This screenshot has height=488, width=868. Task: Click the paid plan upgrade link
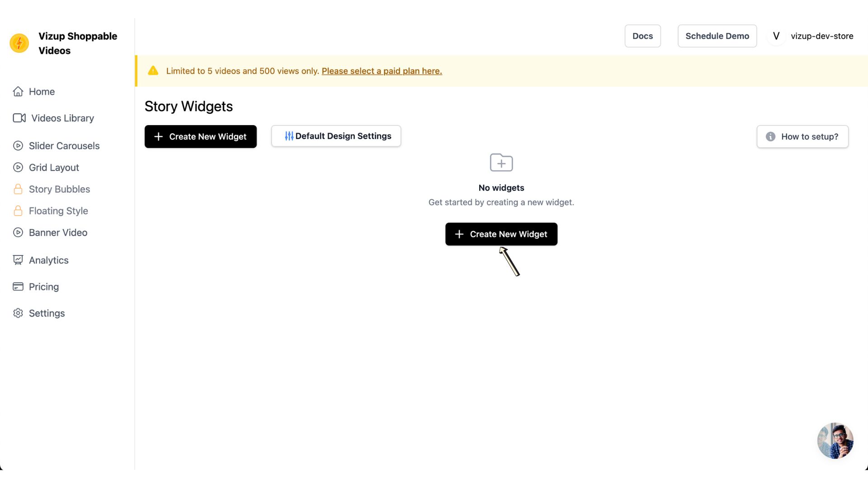[382, 70]
